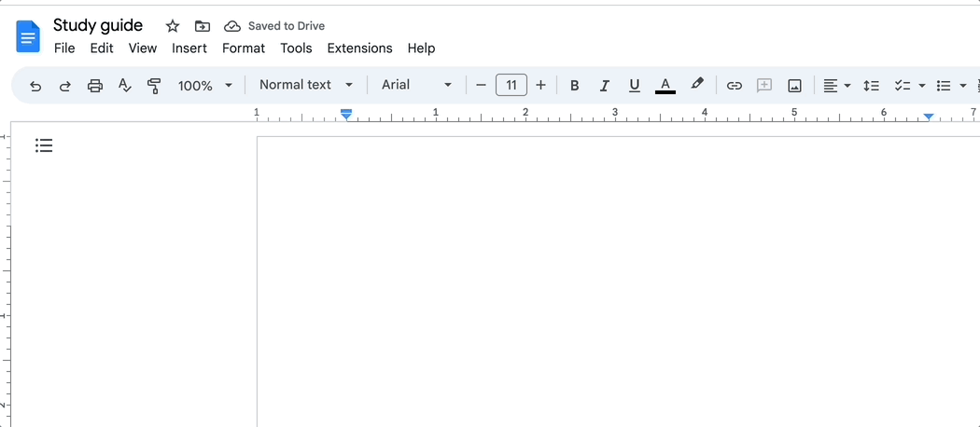Activate the Paint format tool
The height and width of the screenshot is (427, 980).
point(154,86)
